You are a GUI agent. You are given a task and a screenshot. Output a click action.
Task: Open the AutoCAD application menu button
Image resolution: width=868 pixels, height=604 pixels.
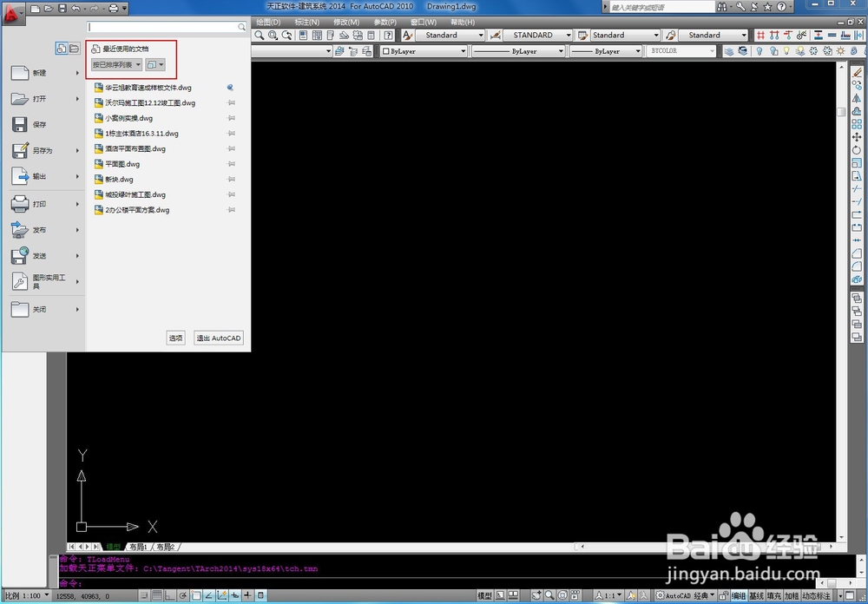(13, 12)
